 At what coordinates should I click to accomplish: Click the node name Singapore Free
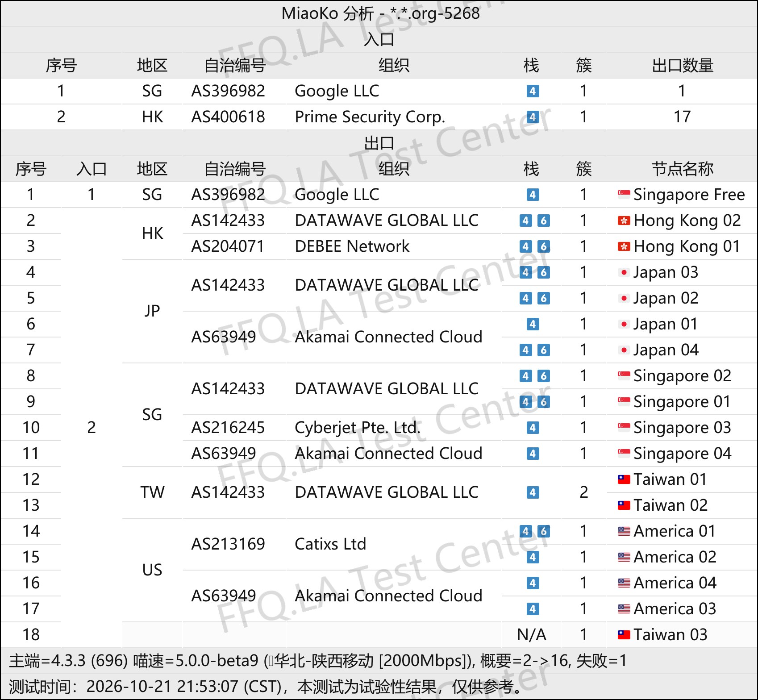coord(689,195)
